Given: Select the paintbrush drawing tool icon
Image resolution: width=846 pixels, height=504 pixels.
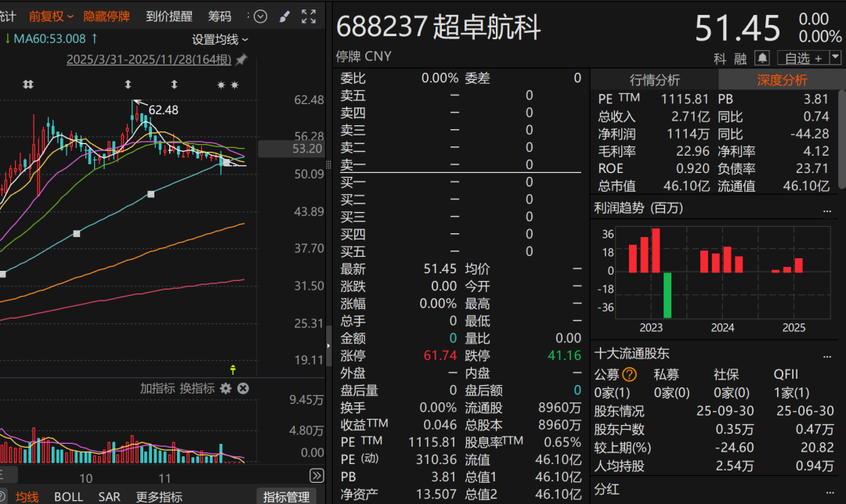Looking at the screenshot, I should coord(284,16).
